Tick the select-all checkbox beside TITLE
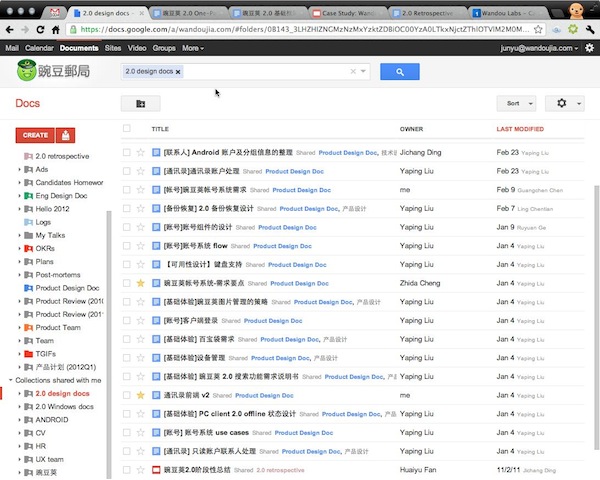 coord(126,129)
